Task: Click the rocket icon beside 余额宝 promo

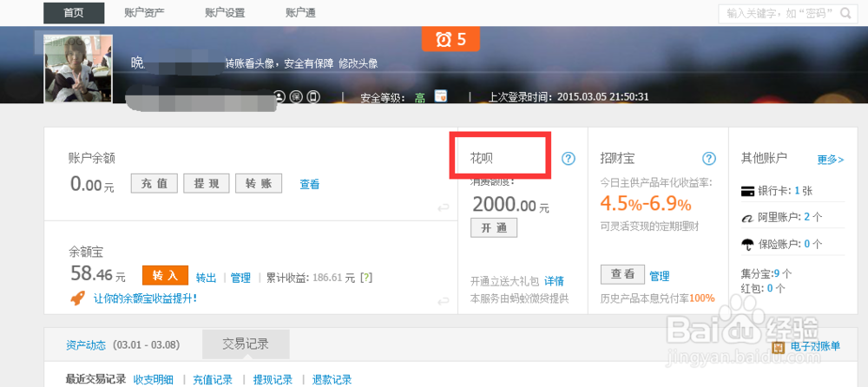Action: (77, 298)
